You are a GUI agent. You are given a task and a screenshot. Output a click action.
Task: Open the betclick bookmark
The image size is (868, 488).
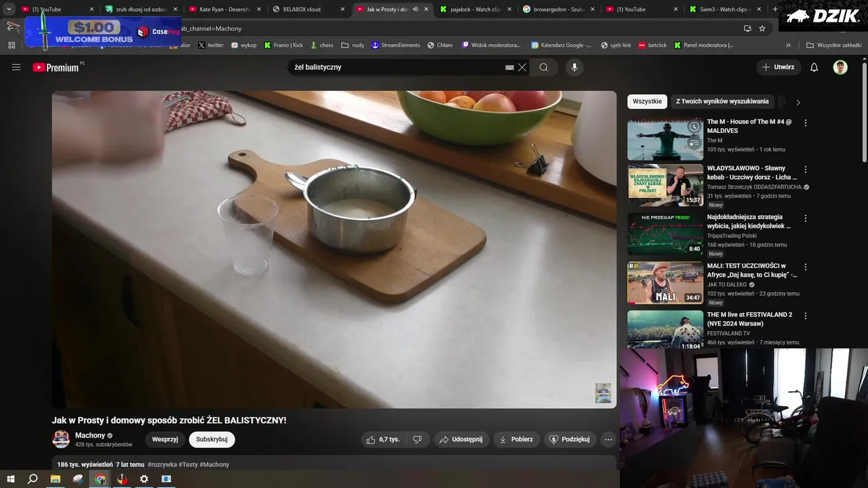652,45
